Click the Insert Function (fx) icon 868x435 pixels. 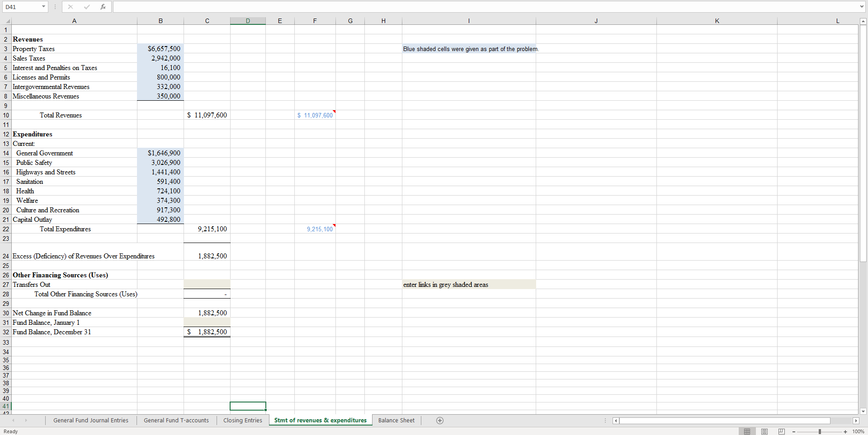coord(103,7)
